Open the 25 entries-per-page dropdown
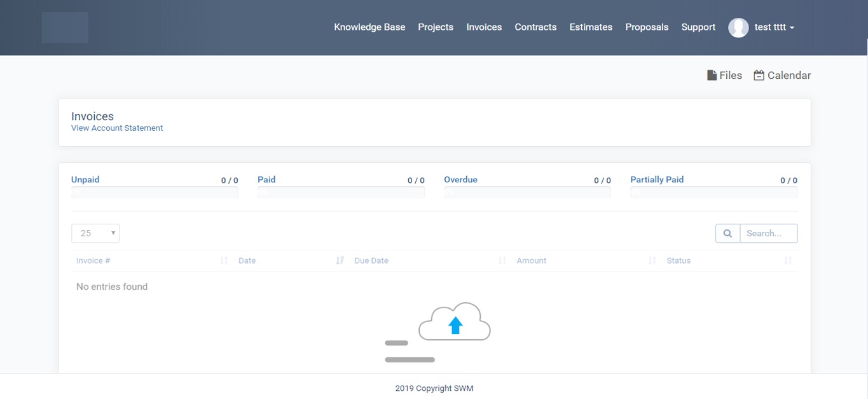Viewport: 868px width, 399px height. [x=95, y=233]
